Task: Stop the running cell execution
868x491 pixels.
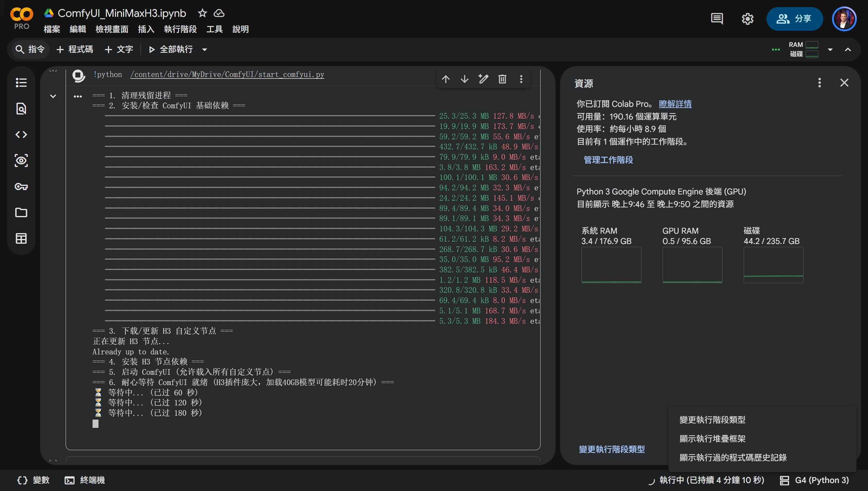Action: pos(79,76)
